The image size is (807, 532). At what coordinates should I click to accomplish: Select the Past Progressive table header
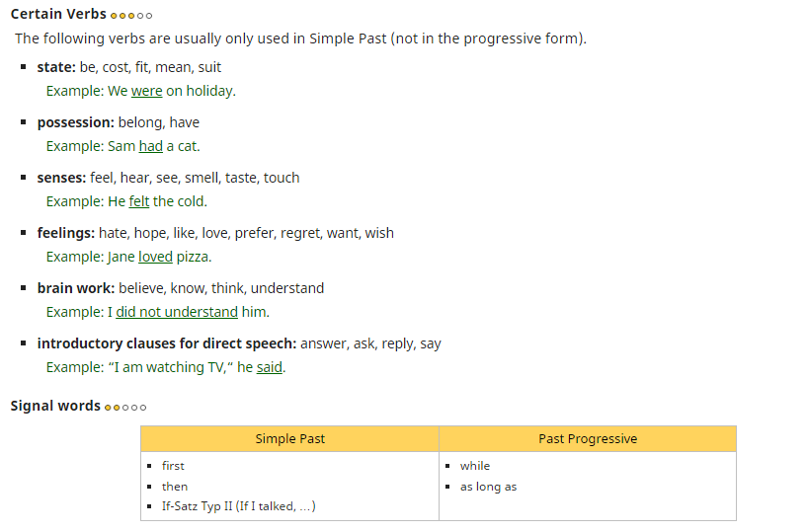[x=588, y=439]
